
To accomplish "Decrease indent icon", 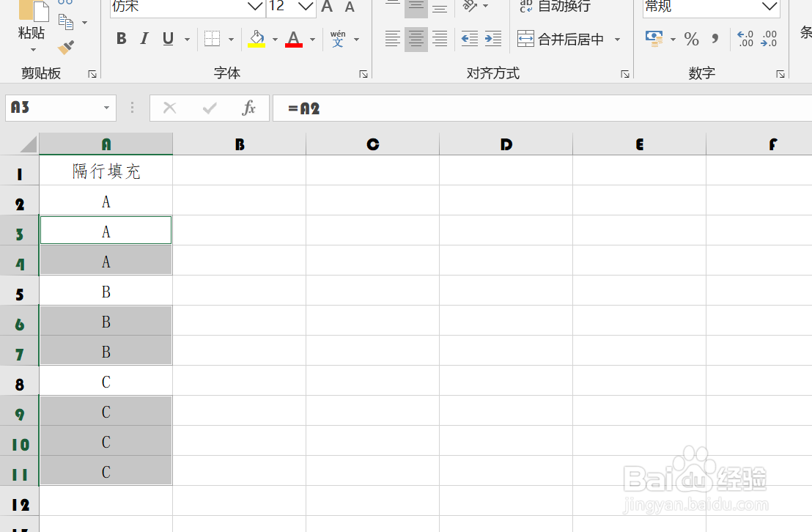I will (470, 39).
